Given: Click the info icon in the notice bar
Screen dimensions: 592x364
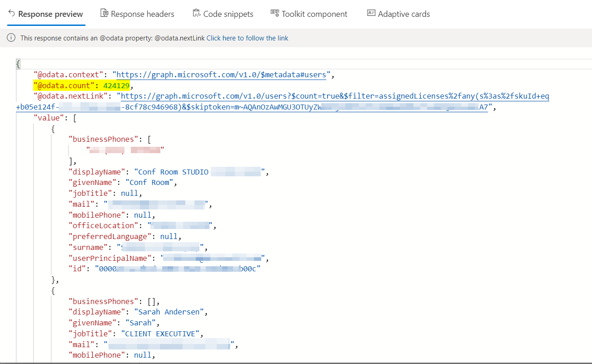Looking at the screenshot, I should [11, 38].
